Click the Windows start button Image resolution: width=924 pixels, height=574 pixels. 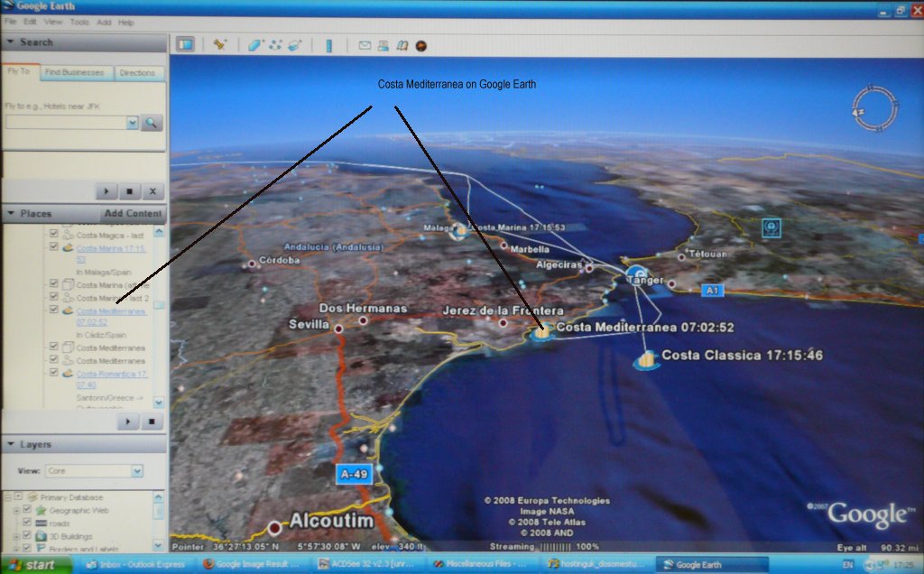click(x=34, y=565)
